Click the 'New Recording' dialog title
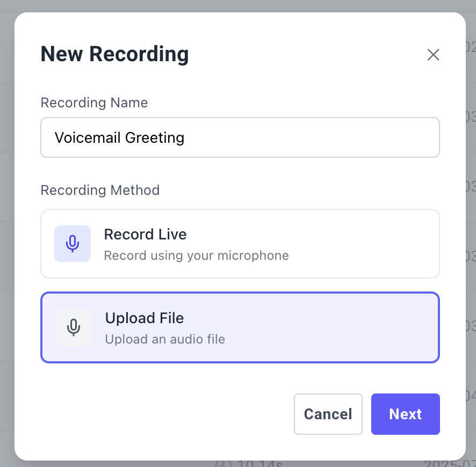This screenshot has height=467, width=476. coord(115,54)
